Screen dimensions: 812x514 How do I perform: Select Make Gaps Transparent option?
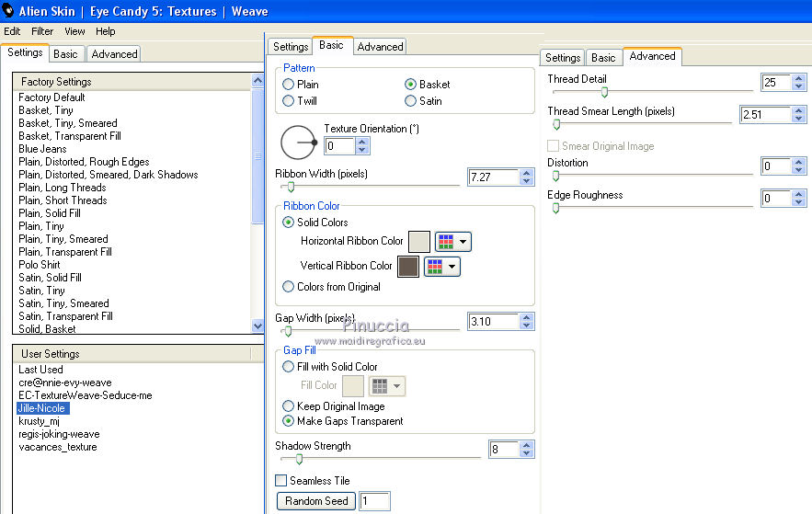pos(289,421)
